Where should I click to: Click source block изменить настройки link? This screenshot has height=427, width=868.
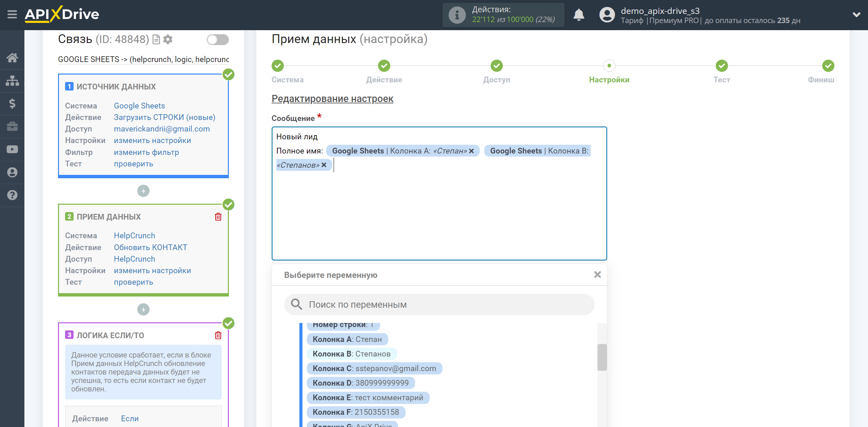152,140
